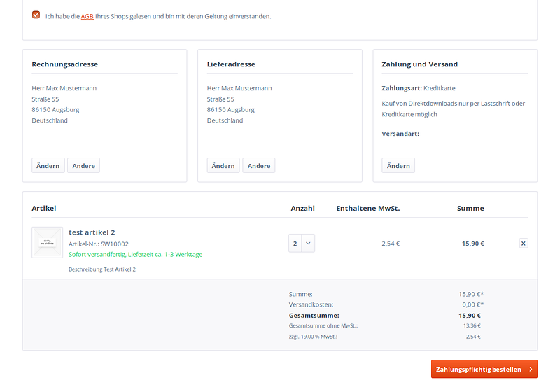
Task: Click the Beschreibung Test Artikel 2 description
Action: pyautogui.click(x=102, y=269)
